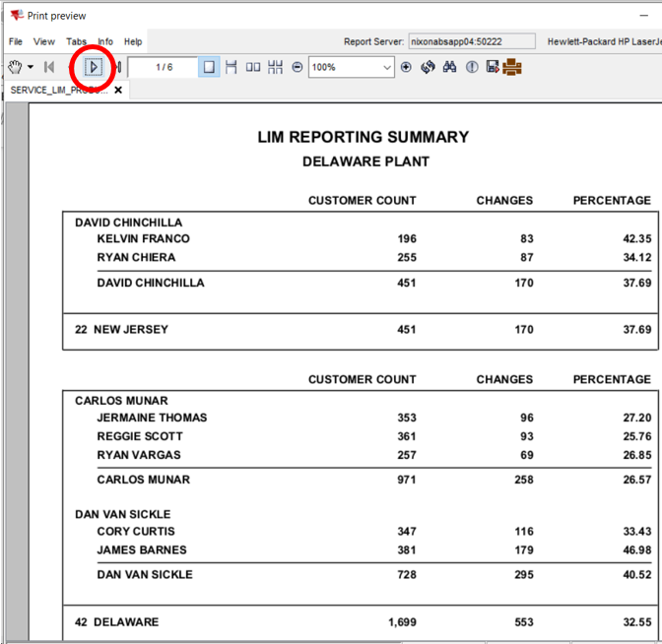The image size is (662, 644).
Task: Toggle two-page side-by-side view
Action: pos(253,67)
